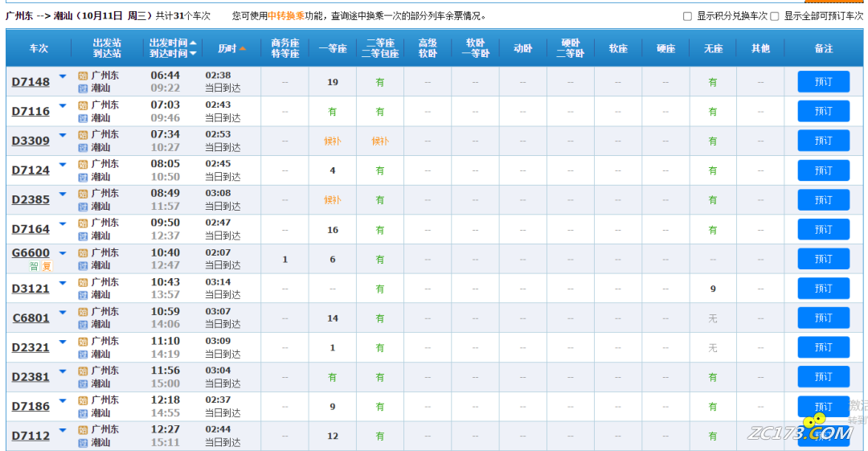Image resolution: width=868 pixels, height=451 pixels.
Task: Expand stop details for train D7164
Action: pyautogui.click(x=63, y=223)
